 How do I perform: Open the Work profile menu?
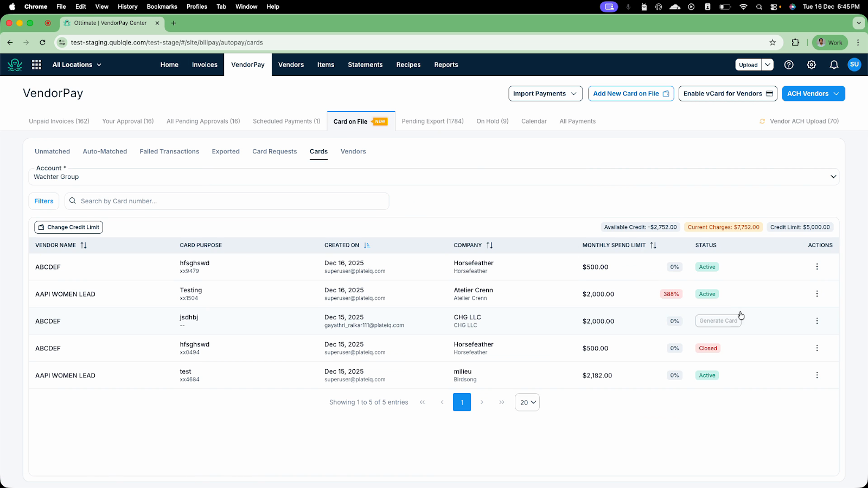click(x=830, y=42)
